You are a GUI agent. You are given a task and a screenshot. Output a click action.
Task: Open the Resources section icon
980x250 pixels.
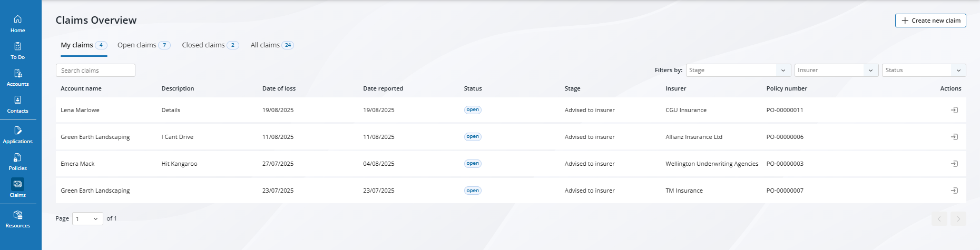(x=17, y=215)
